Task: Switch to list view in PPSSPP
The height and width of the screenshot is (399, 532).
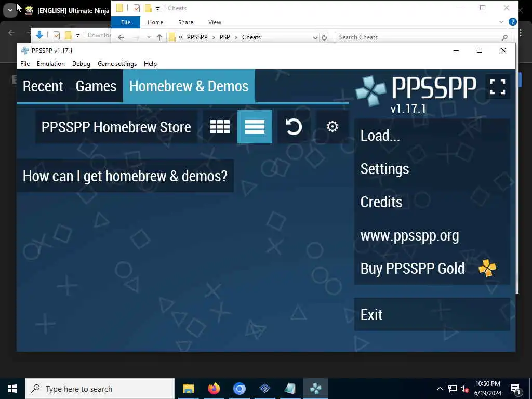Action: [255, 127]
